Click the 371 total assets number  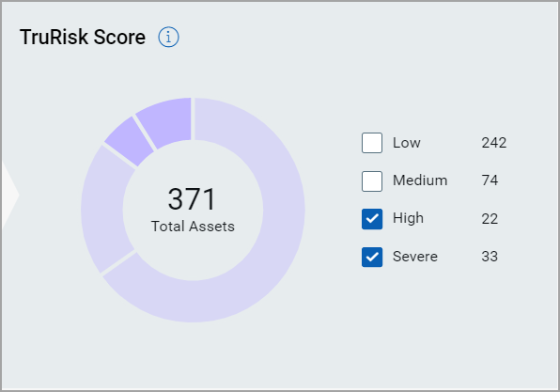coord(192,199)
